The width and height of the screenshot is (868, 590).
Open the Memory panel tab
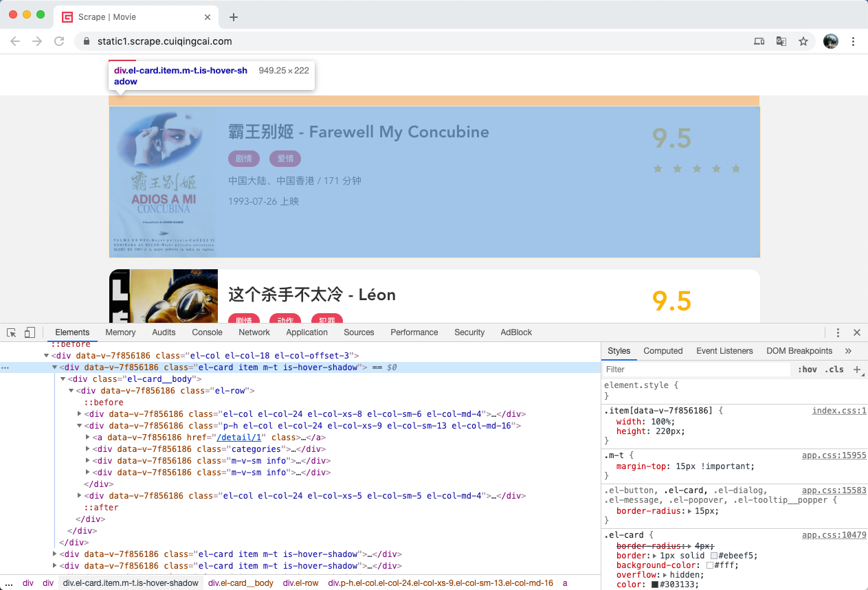120,332
